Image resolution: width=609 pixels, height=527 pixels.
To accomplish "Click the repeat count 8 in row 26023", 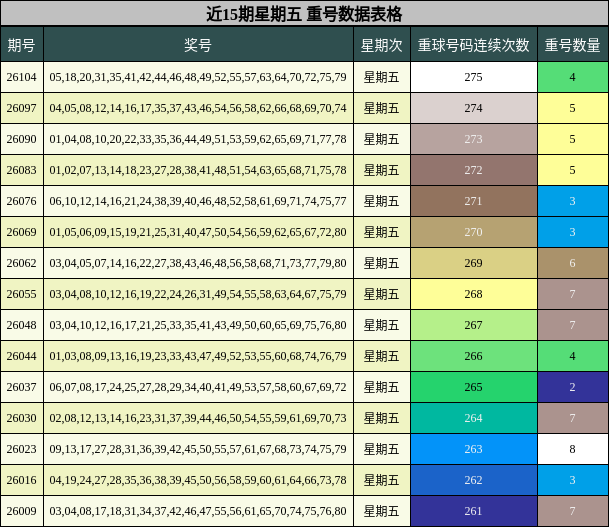I will click(573, 449).
